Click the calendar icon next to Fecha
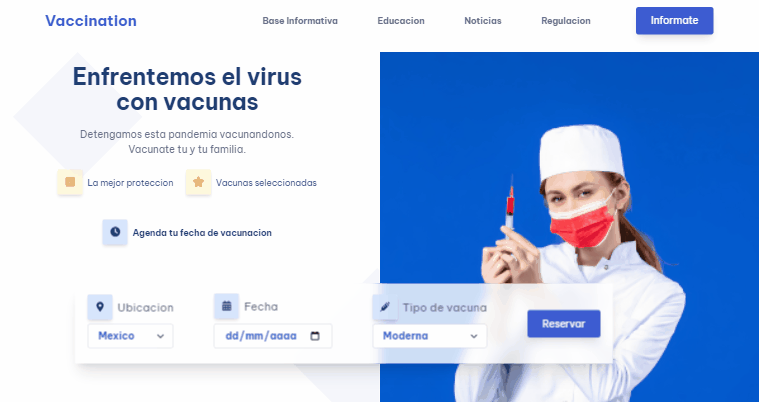Screen dimensions: 759x402 coord(227,306)
